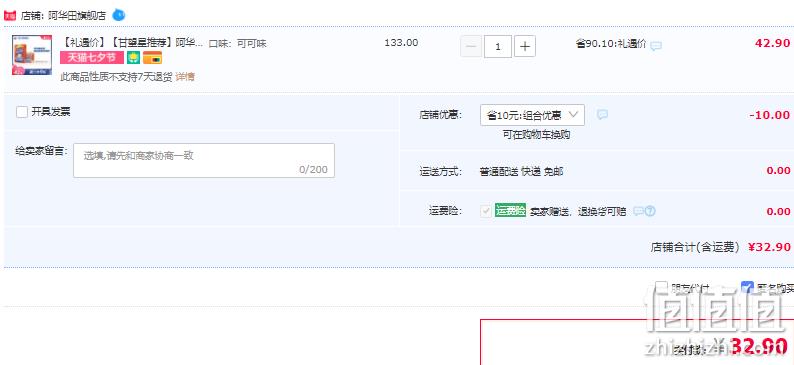Viewport: 794px width, 365px height.
Task: Toggle the 运费险 insurance checkbox
Action: pos(486,211)
